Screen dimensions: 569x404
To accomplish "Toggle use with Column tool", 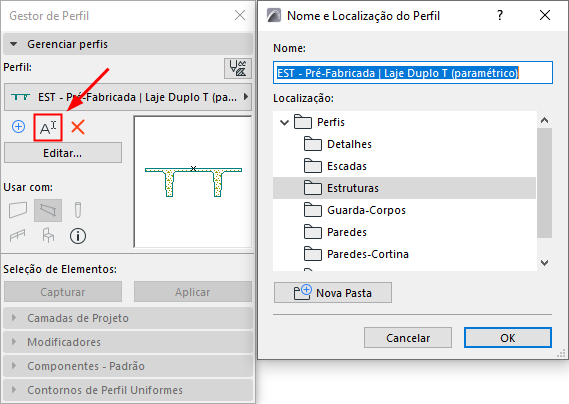I will tap(78, 210).
